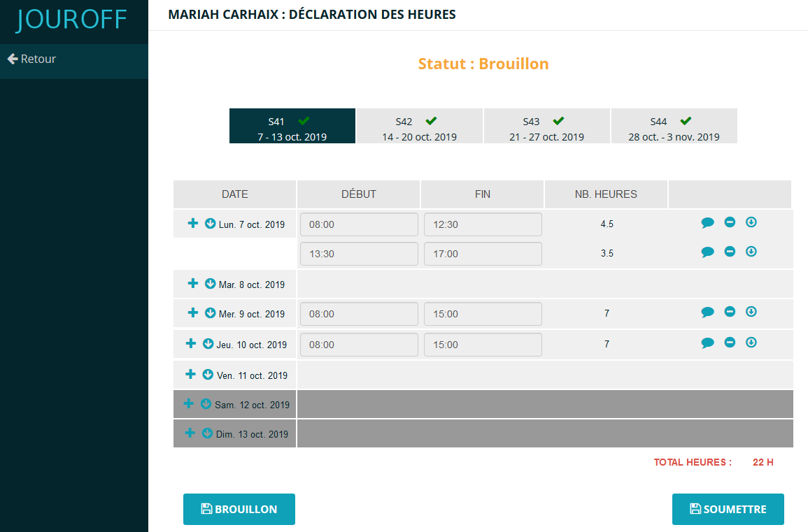Save as draft with Brouillon button
The height and width of the screenshot is (532, 808).
tap(239, 509)
